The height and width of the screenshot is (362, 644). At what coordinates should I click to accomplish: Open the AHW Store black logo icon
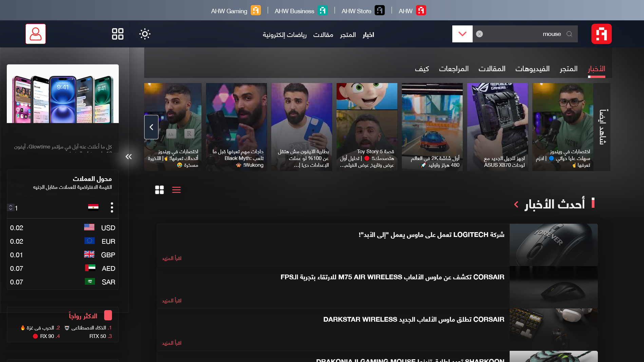(x=380, y=11)
